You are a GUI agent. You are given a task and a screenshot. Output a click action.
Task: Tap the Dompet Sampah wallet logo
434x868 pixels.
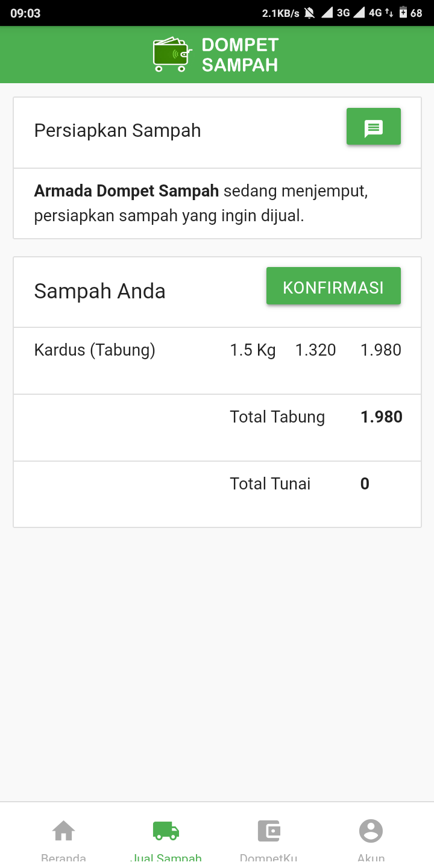point(172,54)
